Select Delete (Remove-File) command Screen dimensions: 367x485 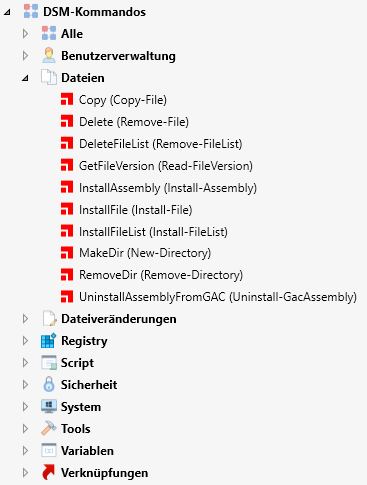click(x=134, y=122)
